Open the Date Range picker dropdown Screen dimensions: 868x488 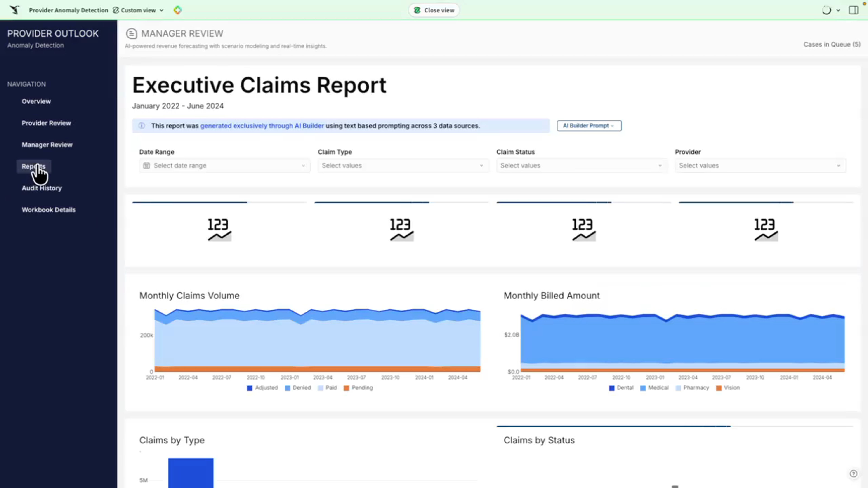tap(224, 165)
